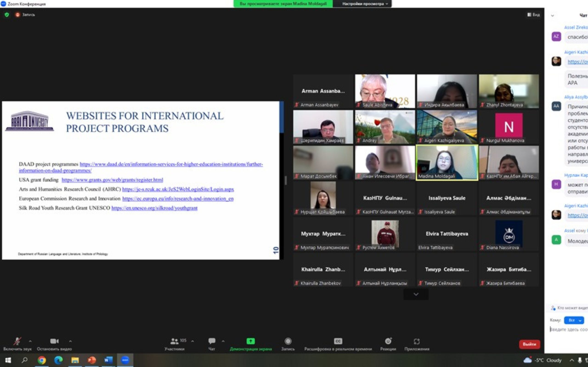Click the green Share Screen icon

251,341
